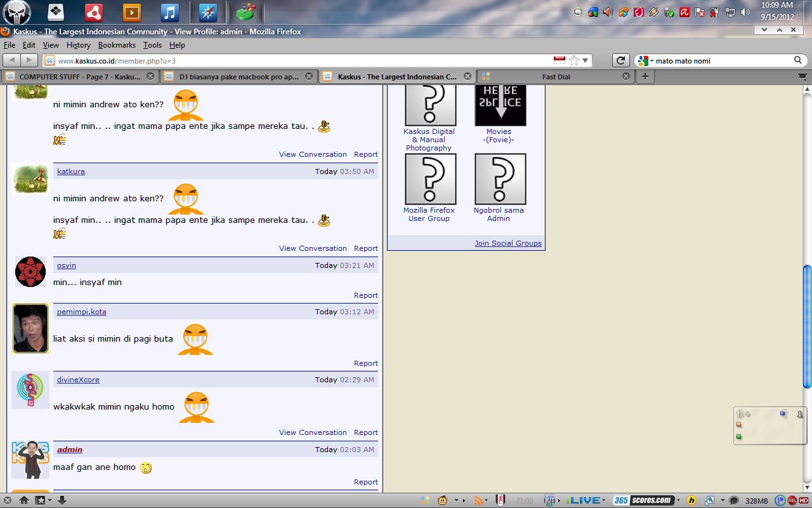
Task: Close the add-on bar with the X
Action: (8, 500)
